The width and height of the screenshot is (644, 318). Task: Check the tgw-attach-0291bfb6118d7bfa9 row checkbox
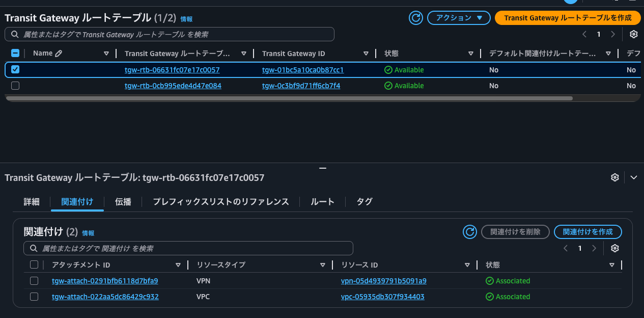(x=34, y=281)
